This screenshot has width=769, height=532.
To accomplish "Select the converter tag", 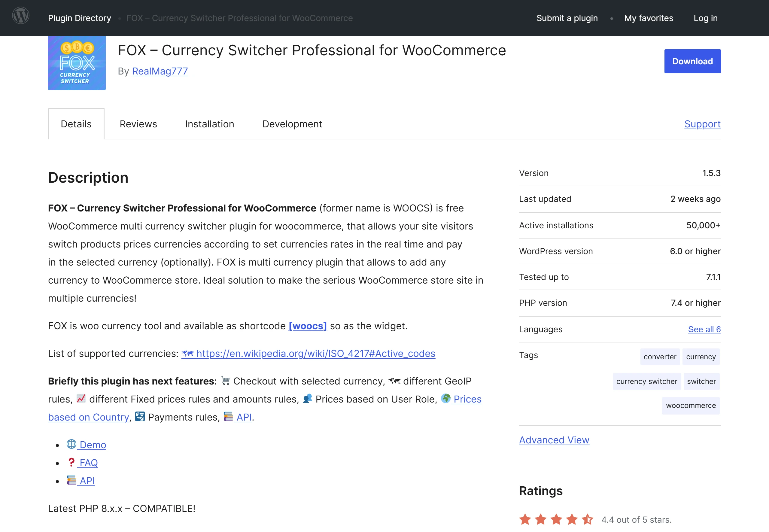I will coord(660,357).
